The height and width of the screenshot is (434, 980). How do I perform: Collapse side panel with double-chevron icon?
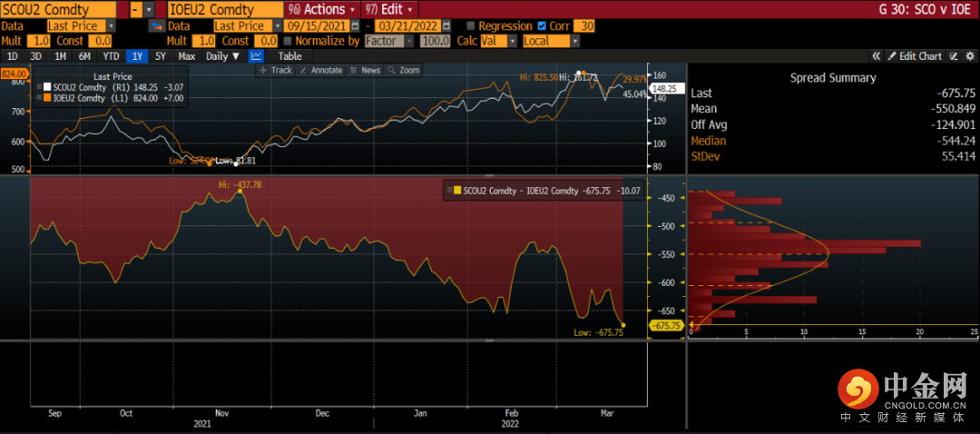(877, 56)
